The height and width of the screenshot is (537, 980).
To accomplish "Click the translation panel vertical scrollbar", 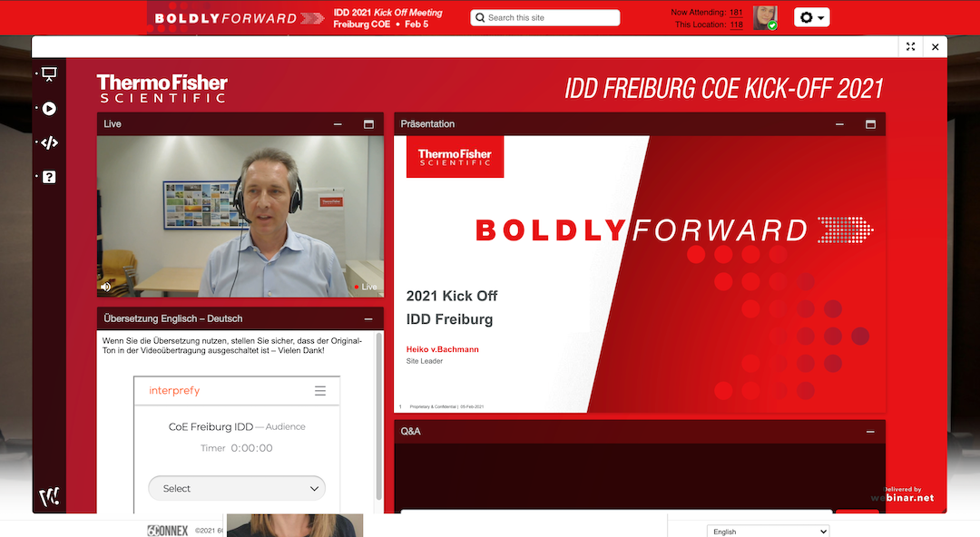I will (378, 417).
